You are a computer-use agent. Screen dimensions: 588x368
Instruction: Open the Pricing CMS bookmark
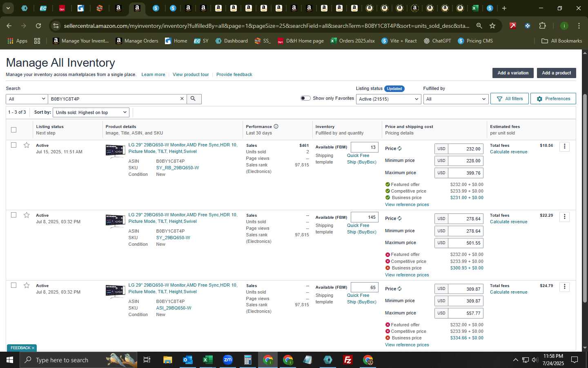[x=475, y=41]
